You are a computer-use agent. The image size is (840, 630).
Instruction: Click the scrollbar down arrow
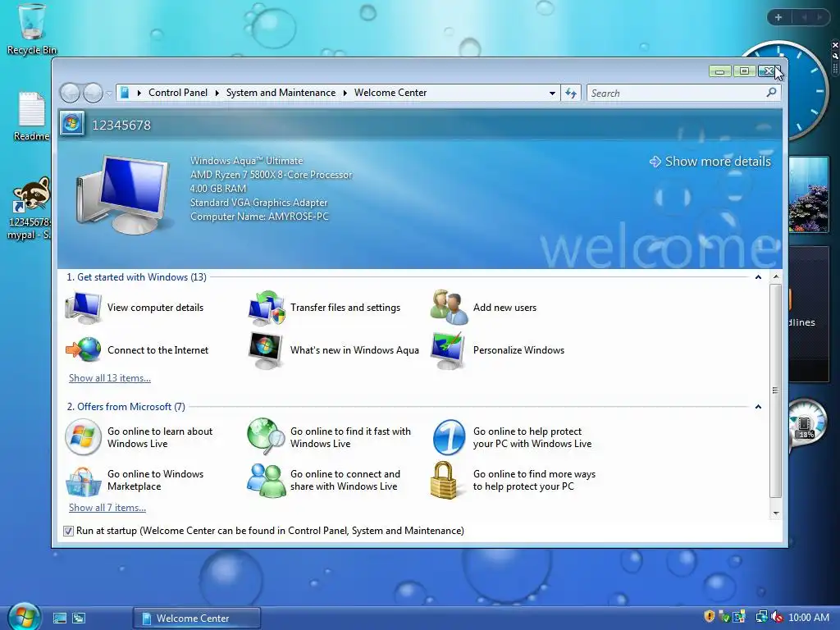point(775,514)
